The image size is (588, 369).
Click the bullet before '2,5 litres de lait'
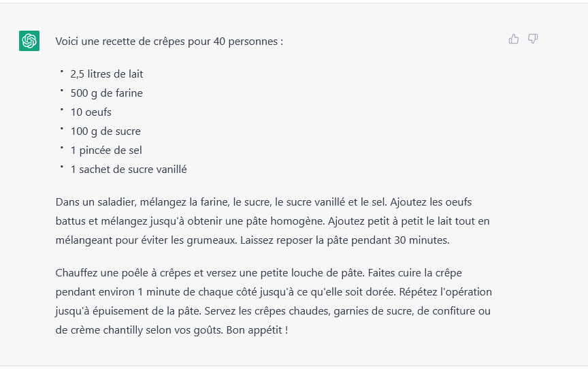pyautogui.click(x=62, y=71)
